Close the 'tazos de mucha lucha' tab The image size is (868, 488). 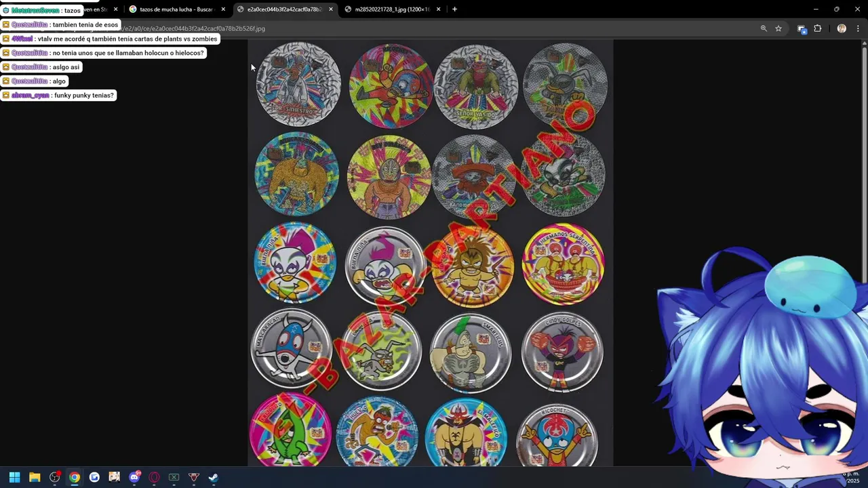(223, 9)
